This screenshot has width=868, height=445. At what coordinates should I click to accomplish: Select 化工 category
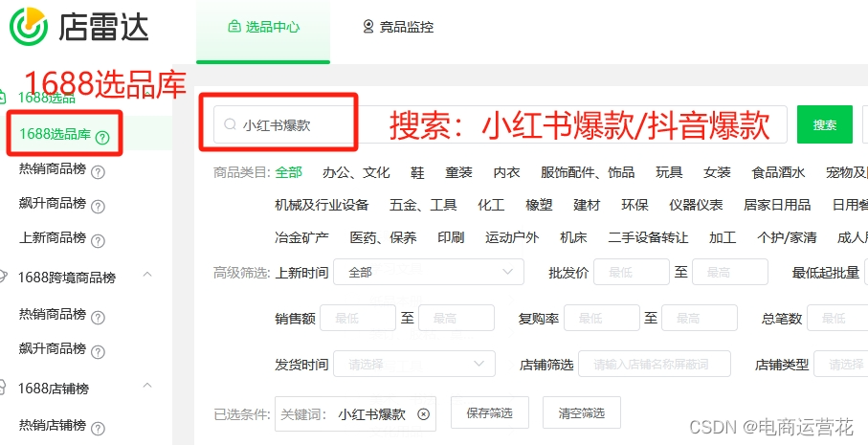[491, 205]
